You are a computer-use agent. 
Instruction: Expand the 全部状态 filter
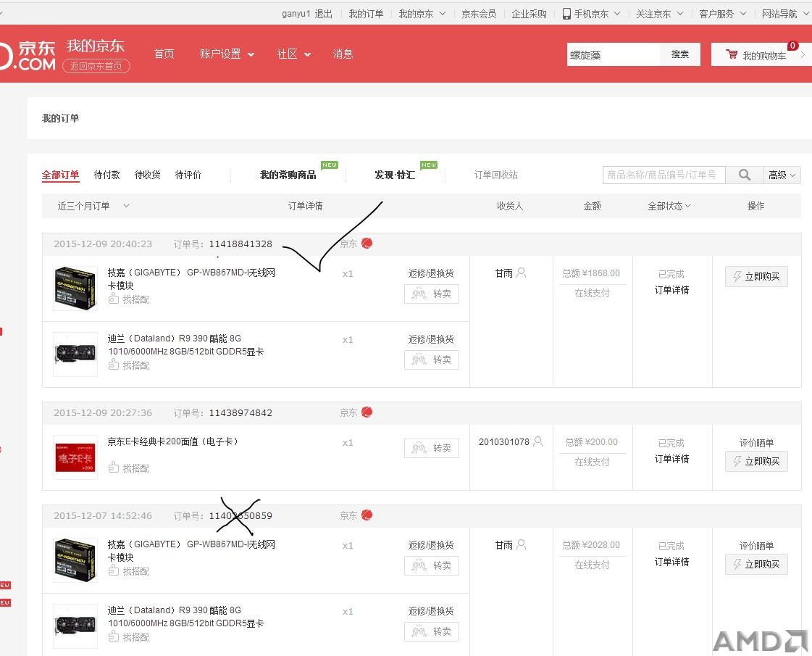(x=669, y=207)
